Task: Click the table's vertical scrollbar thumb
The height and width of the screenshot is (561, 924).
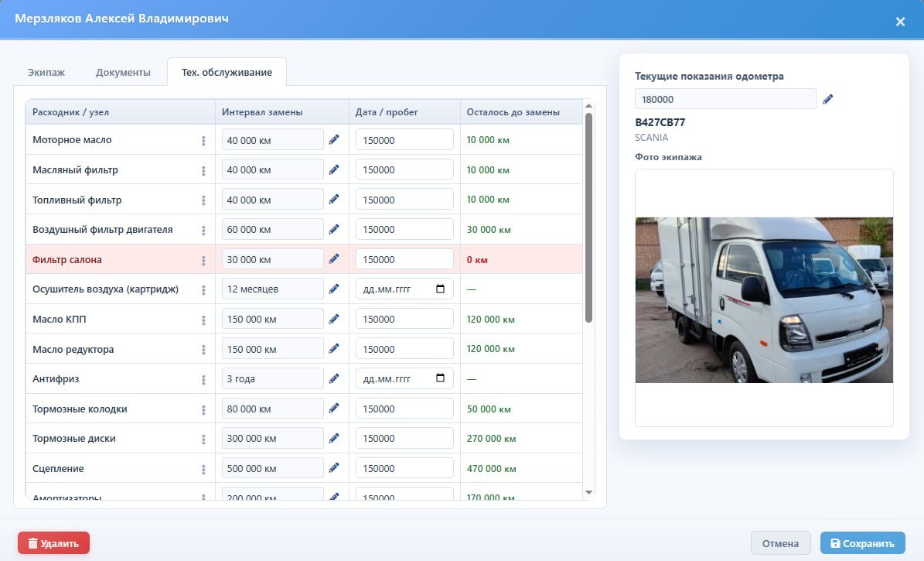Action: (x=588, y=217)
